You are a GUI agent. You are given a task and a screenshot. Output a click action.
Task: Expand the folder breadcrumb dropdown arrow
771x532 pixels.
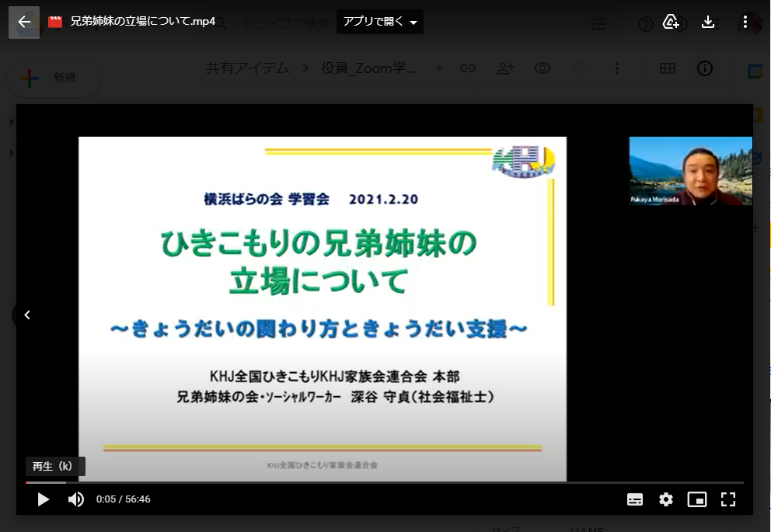click(439, 68)
